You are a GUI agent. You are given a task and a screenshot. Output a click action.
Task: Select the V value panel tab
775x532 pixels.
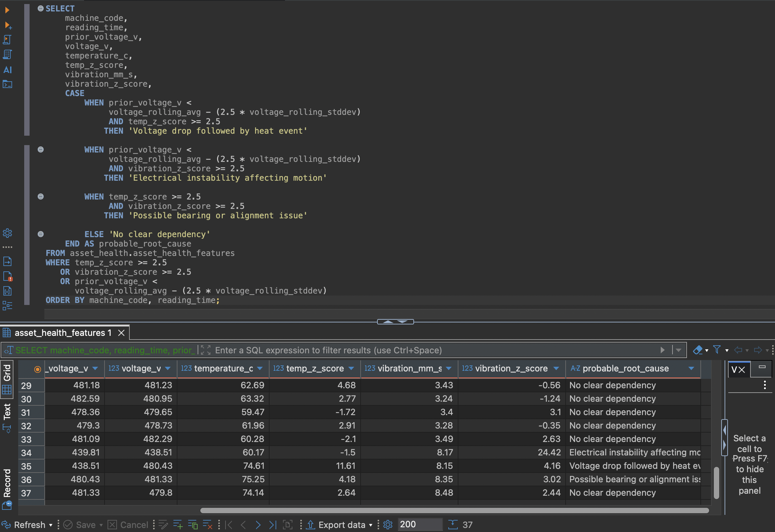click(x=738, y=369)
